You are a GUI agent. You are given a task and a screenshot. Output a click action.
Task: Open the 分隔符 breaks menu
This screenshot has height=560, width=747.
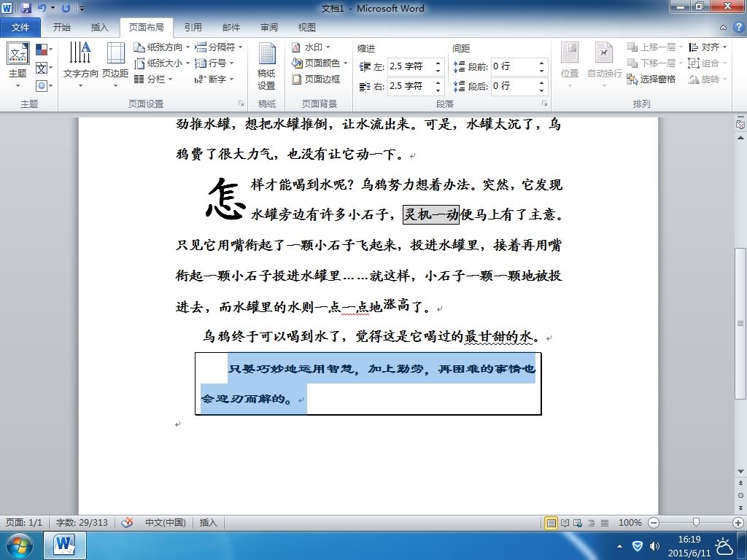coord(219,47)
